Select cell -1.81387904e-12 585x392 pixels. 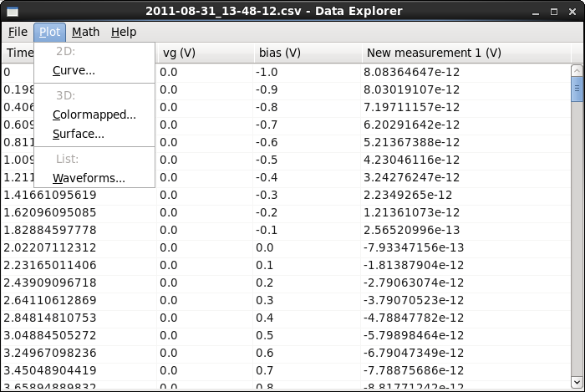(x=465, y=265)
